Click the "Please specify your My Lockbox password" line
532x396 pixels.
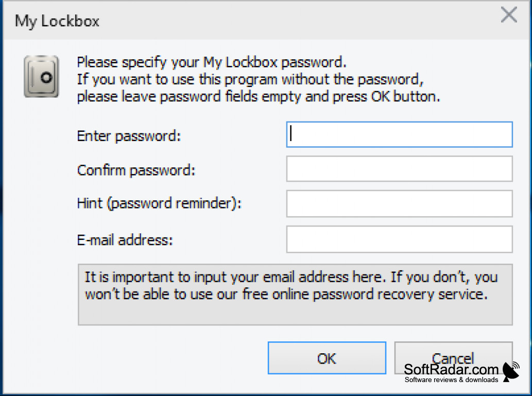(x=212, y=62)
